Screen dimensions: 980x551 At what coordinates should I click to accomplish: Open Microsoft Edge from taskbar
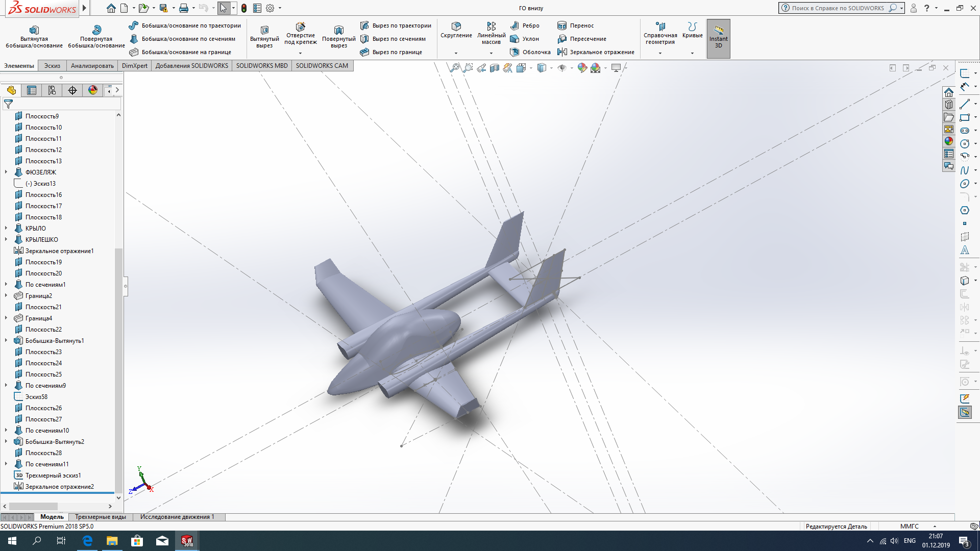pos(87,541)
